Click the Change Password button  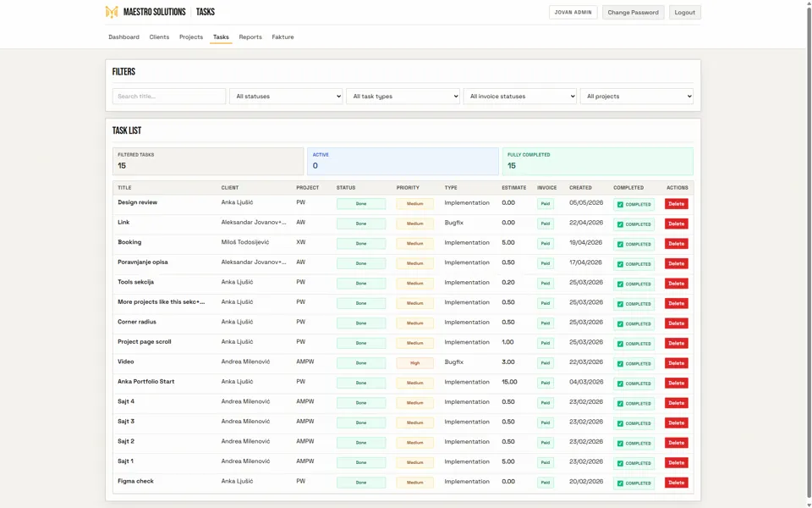click(x=633, y=13)
